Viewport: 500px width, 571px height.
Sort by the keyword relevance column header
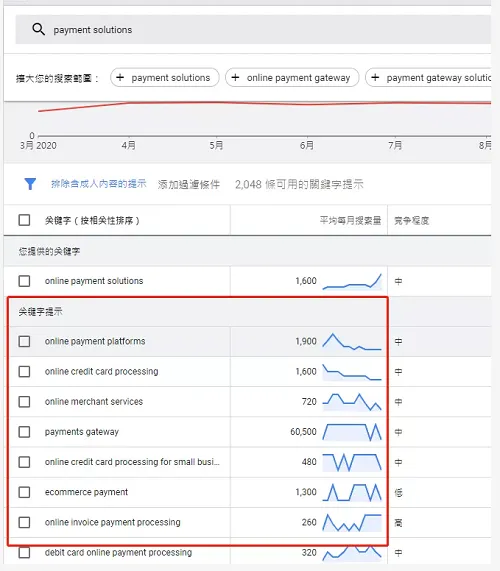coord(92,220)
